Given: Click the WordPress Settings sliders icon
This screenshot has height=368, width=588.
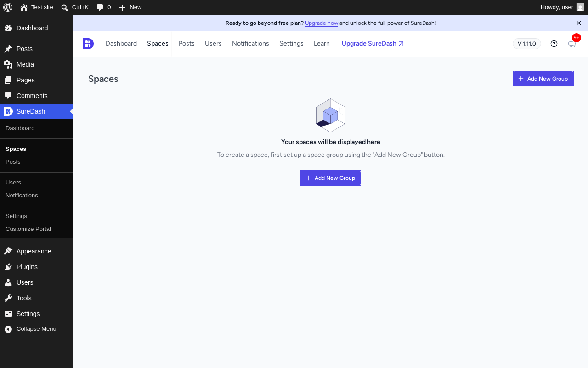Looking at the screenshot, I should (x=8, y=314).
